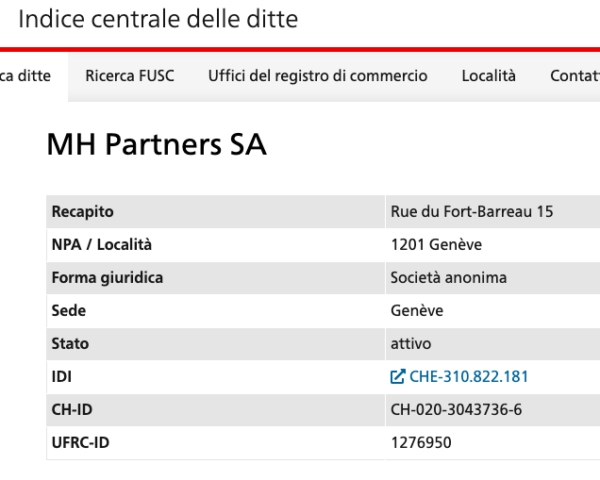Select the Località tab
The image size is (600, 480).
[489, 76]
